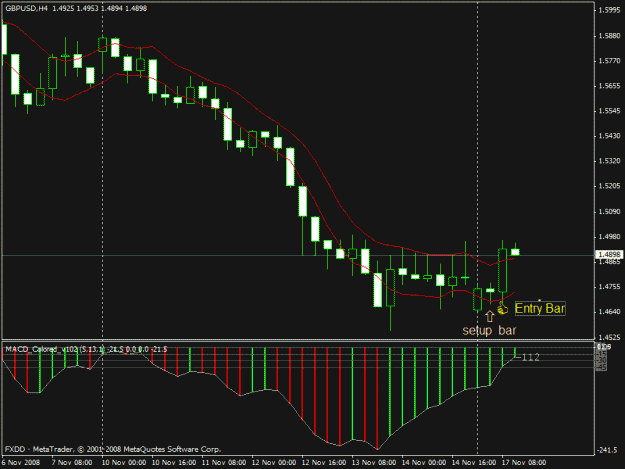Screen dimensions: 625x469
Task: Click the '7 Nov 08:00' time label
Action: click(72, 463)
